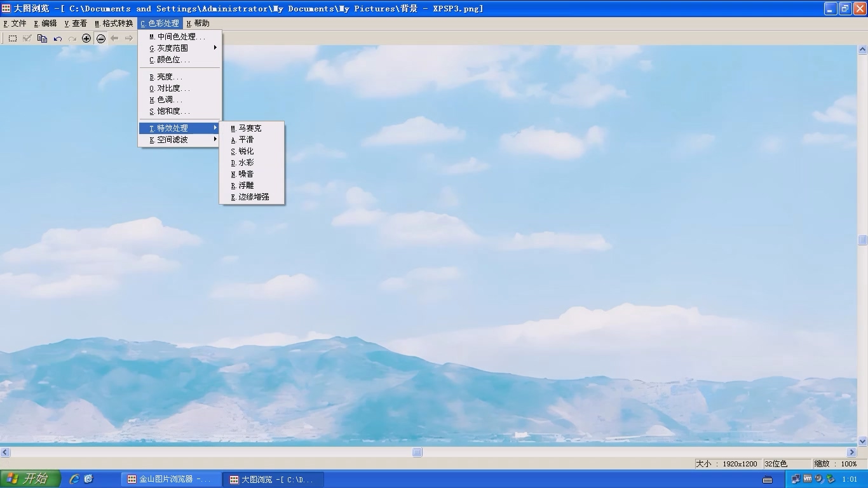Apply the 锐化 sharpen effect
Viewport: 868px width, 488px height.
tap(252, 151)
